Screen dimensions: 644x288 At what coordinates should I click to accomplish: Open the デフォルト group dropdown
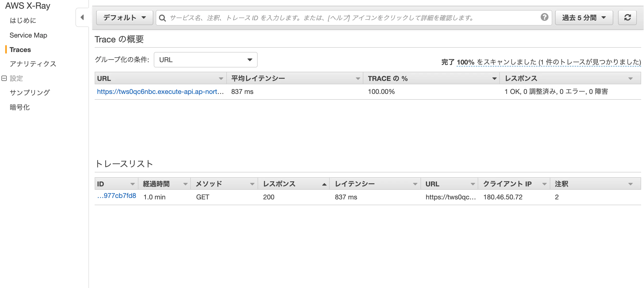pos(124,18)
